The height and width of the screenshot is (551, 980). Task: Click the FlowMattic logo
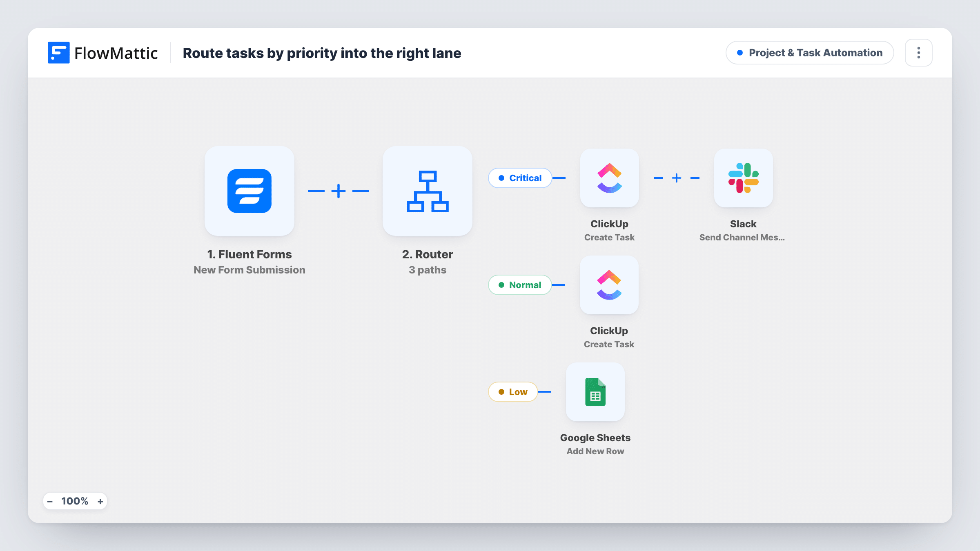(x=58, y=53)
